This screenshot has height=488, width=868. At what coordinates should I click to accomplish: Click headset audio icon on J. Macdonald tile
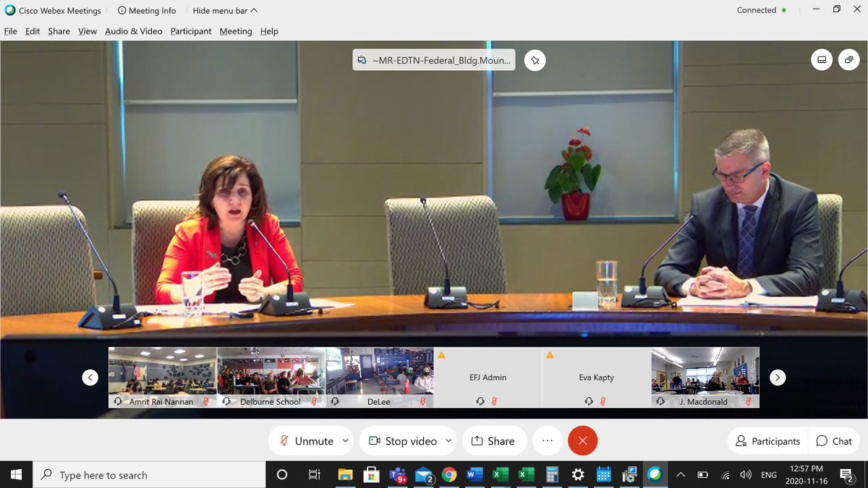[661, 401]
